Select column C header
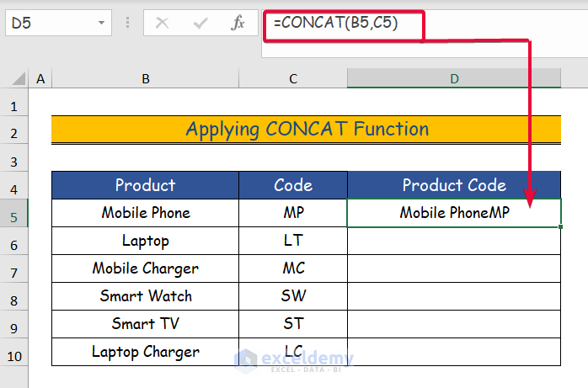The height and width of the screenshot is (388, 588). click(292, 79)
